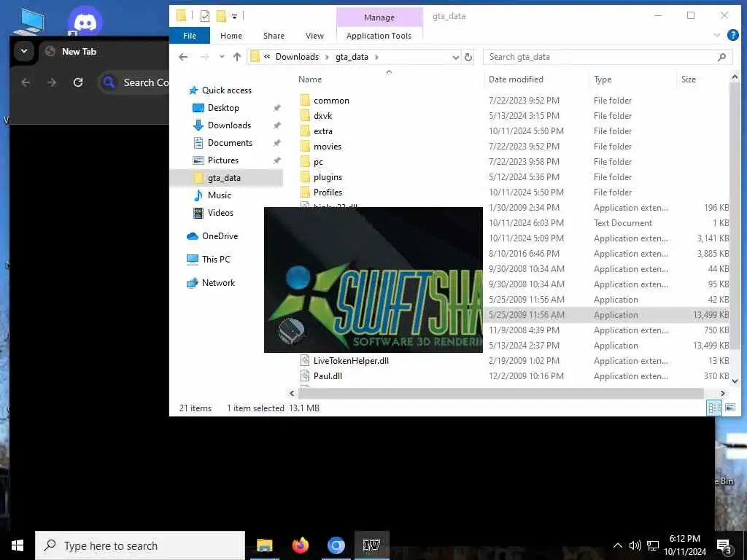747x560 pixels.
Task: Expand the ribbon with the chevron
Action: [x=716, y=35]
